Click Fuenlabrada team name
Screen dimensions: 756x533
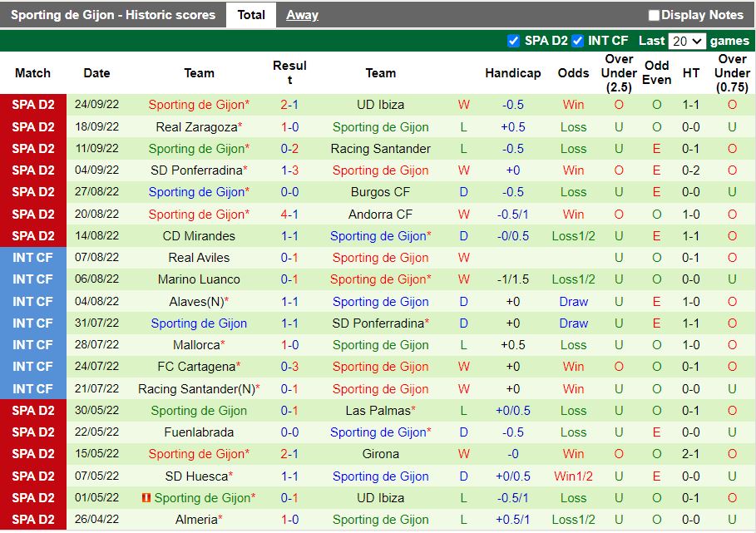199,432
